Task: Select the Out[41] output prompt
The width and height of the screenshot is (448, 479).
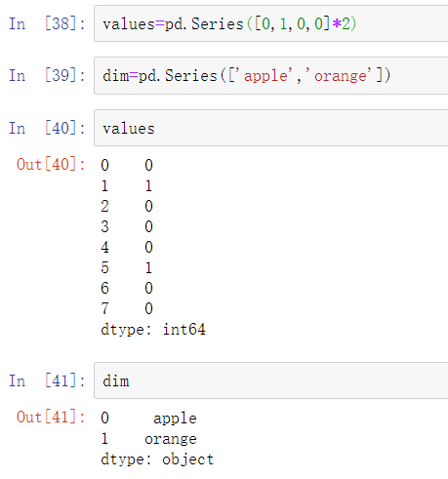Action: [51, 417]
